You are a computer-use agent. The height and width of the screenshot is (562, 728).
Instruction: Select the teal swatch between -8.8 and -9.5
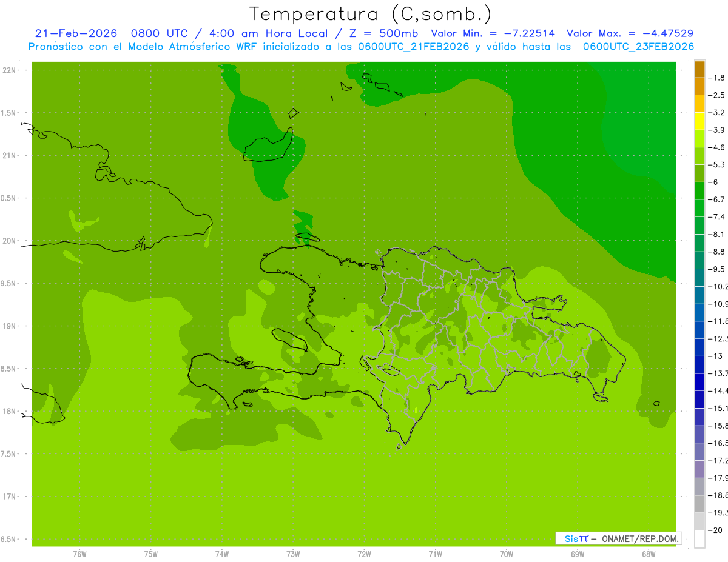coord(699,260)
